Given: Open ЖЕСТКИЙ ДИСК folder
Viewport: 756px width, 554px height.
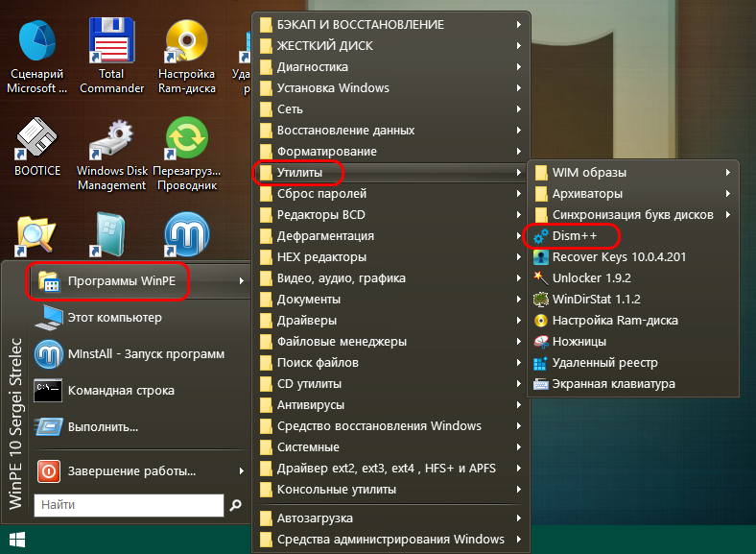Looking at the screenshot, I should point(391,46).
